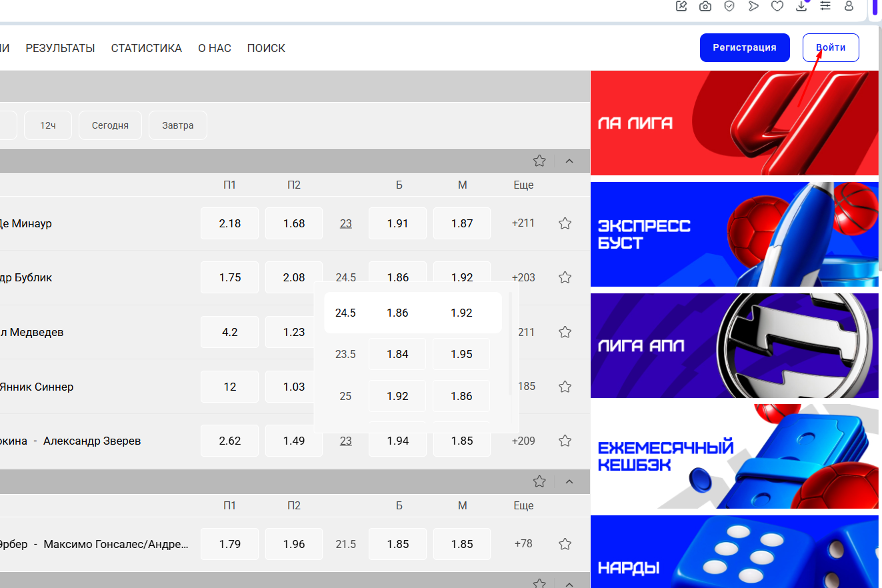This screenshot has width=882, height=588.
Task: Expand more markets +211 for Де Минаур
Action: click(523, 223)
